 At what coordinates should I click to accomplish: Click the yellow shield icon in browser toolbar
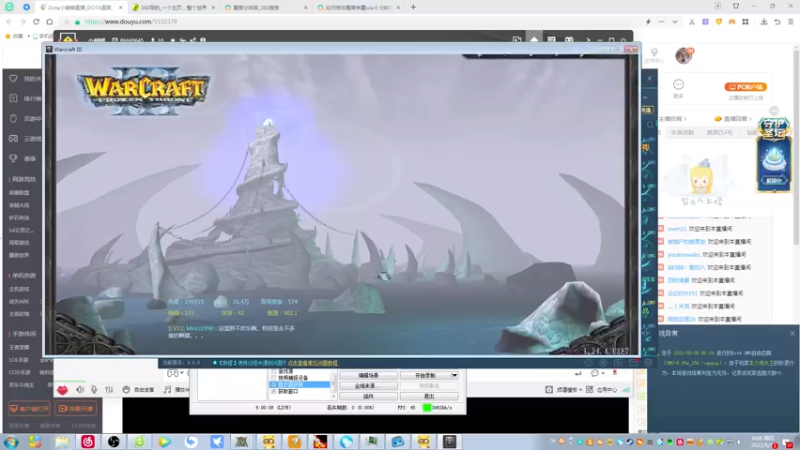point(719,22)
